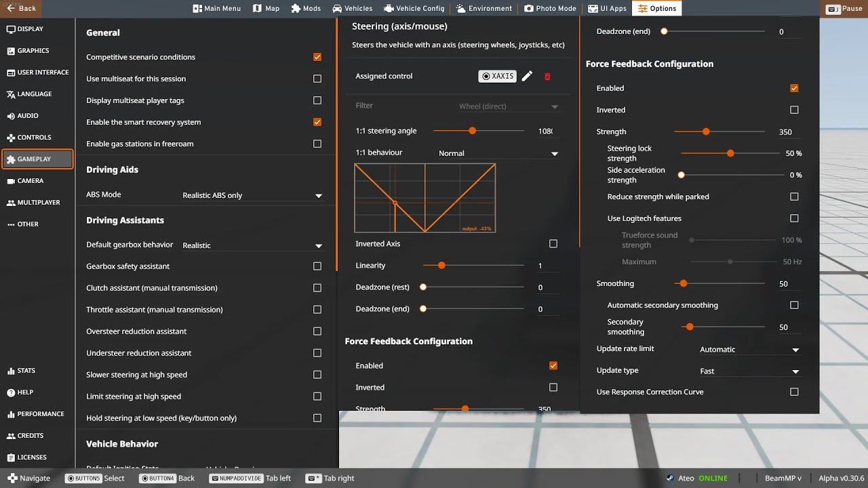
Task: Open the ABS Mode dropdown
Action: tap(252, 195)
